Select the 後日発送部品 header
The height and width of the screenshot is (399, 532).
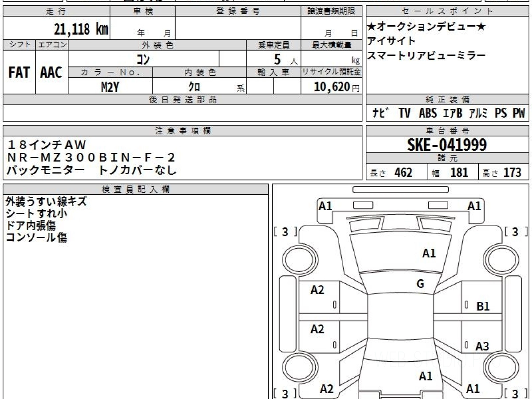[x=182, y=100]
